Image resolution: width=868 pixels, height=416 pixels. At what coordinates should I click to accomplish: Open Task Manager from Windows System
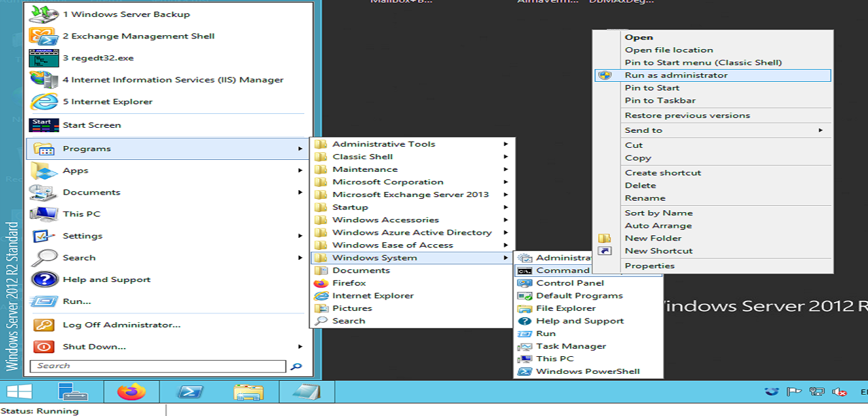coord(571,346)
